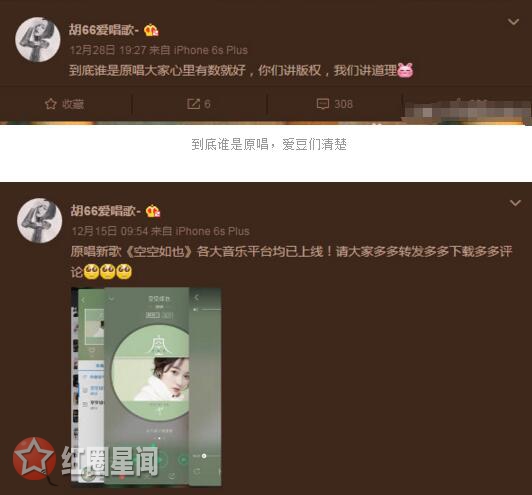Click the repost icon showing 6
Image resolution: width=532 pixels, height=495 pixels.
pos(193,104)
